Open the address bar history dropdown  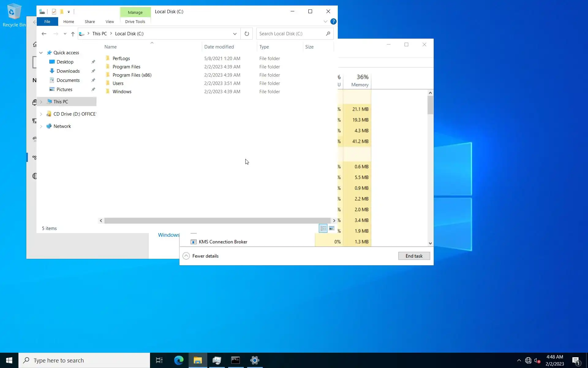point(235,34)
